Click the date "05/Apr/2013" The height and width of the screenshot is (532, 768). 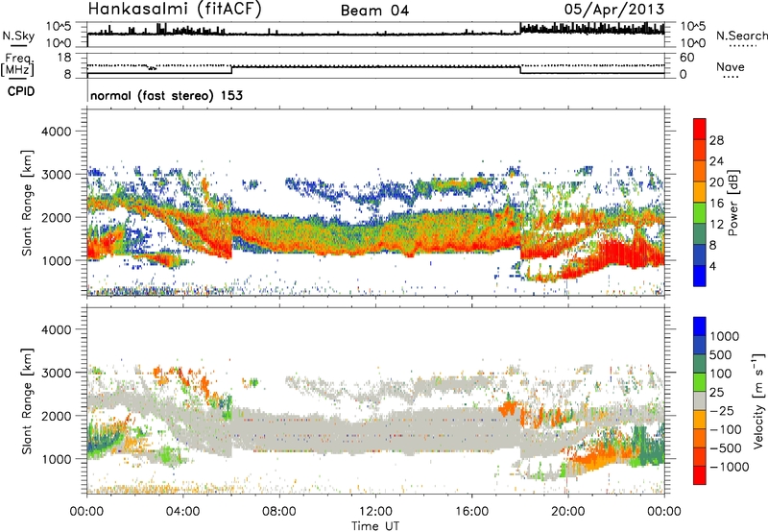(x=614, y=10)
